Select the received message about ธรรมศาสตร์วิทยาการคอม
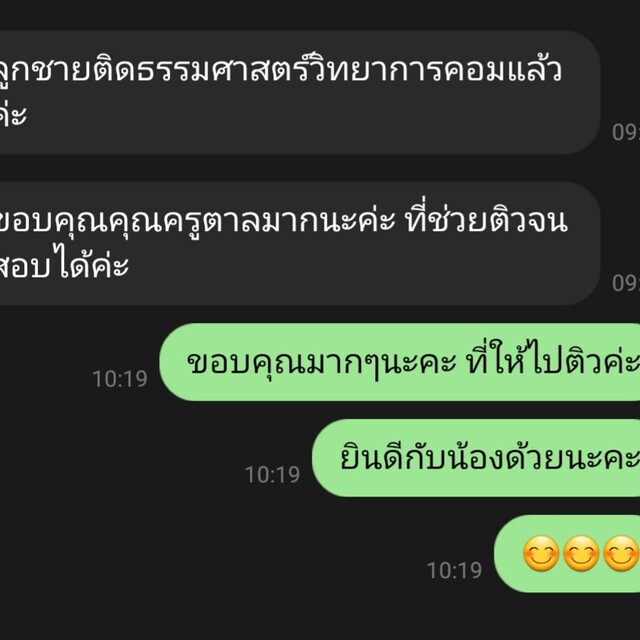This screenshot has width=640, height=640. (x=300, y=92)
